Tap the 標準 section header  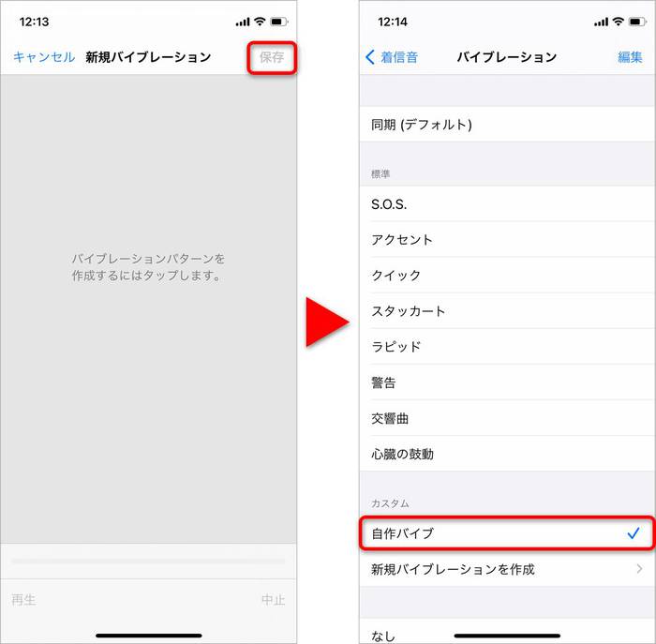point(380,174)
